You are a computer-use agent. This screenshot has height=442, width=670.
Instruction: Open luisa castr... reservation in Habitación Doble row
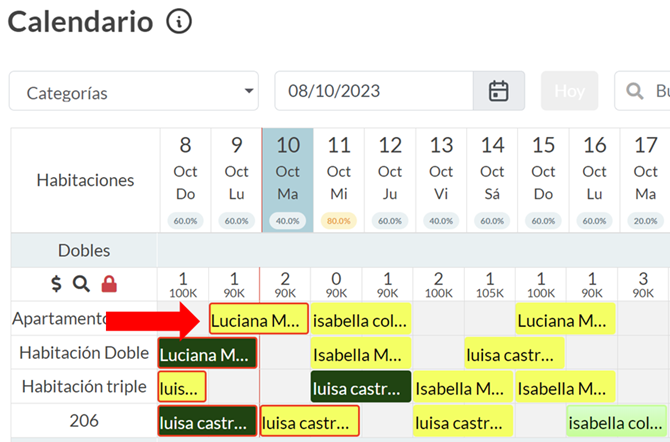pyautogui.click(x=514, y=354)
